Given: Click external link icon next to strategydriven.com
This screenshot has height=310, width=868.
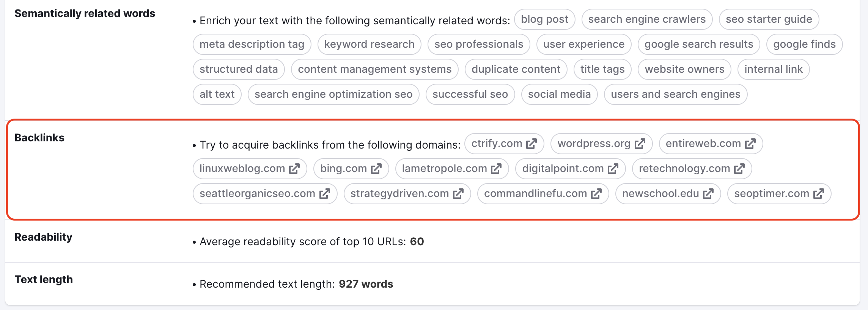Looking at the screenshot, I should [459, 194].
